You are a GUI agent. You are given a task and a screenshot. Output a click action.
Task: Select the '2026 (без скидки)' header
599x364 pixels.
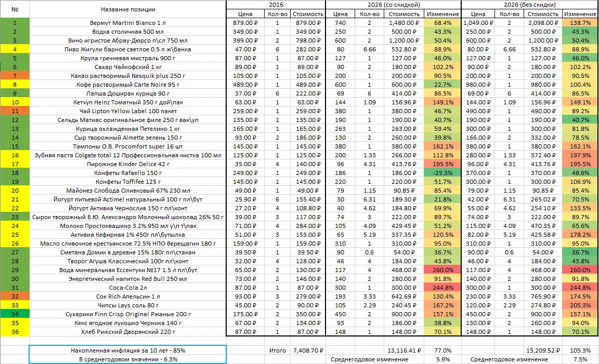pos(529,5)
